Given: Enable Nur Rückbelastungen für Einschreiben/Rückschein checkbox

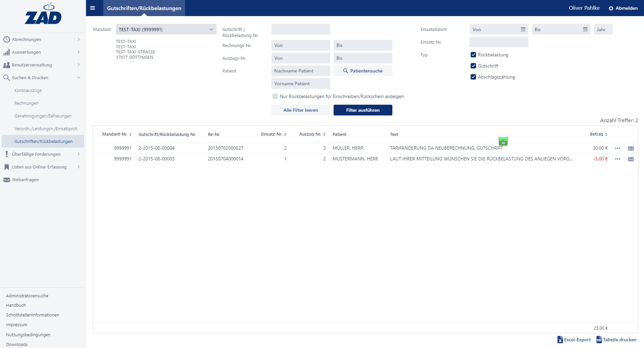Looking at the screenshot, I should point(275,96).
